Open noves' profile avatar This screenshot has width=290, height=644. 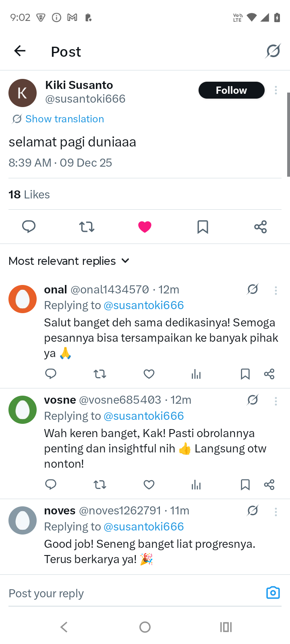click(x=23, y=520)
